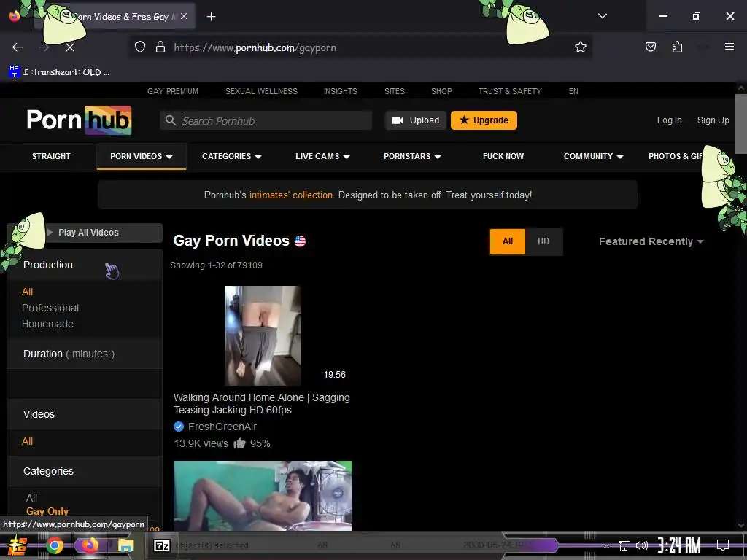Open the Windows Start button
Image resolution: width=747 pixels, height=560 pixels.
(17, 545)
